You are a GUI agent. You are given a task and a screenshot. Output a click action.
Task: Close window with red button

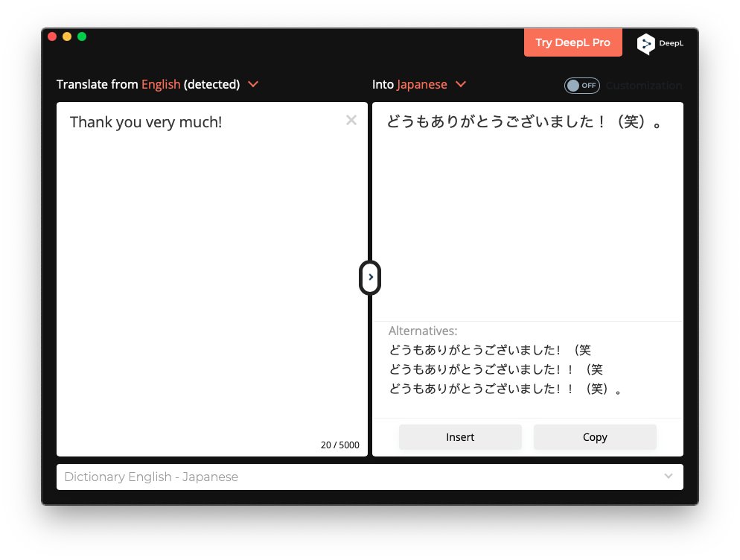(x=52, y=36)
